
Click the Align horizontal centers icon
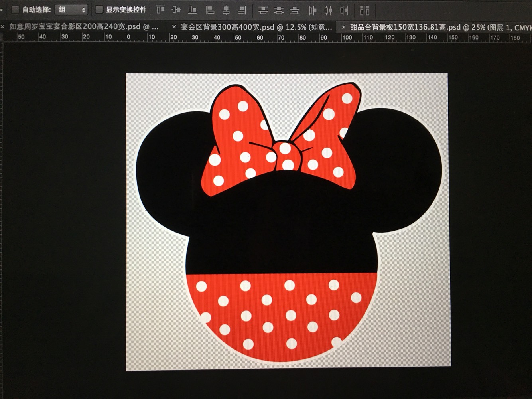(x=226, y=10)
